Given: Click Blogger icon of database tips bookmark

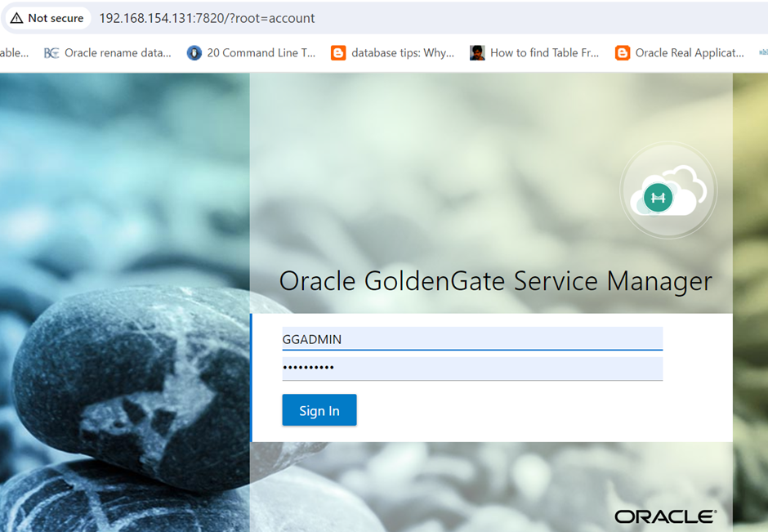Looking at the screenshot, I should [x=338, y=53].
